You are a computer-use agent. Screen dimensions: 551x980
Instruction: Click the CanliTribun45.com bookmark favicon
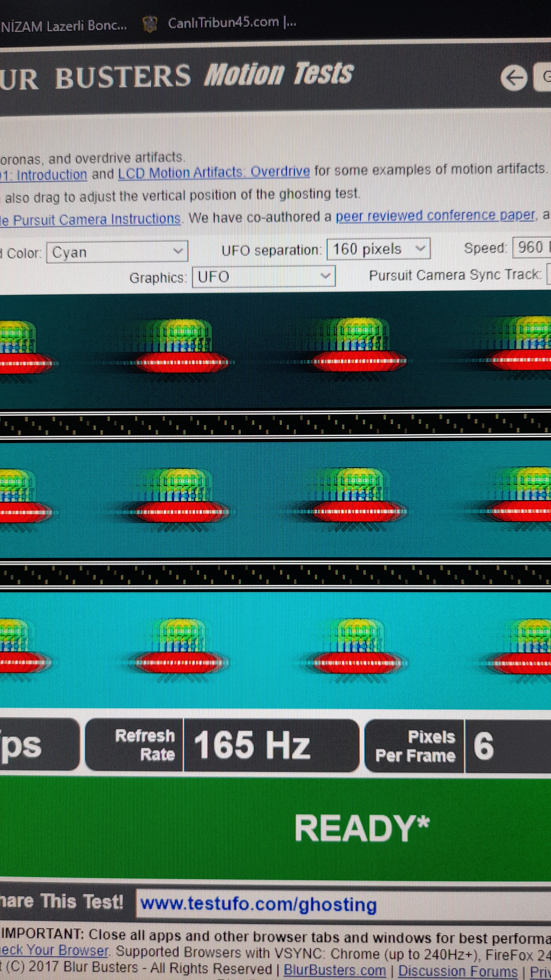coord(149,24)
